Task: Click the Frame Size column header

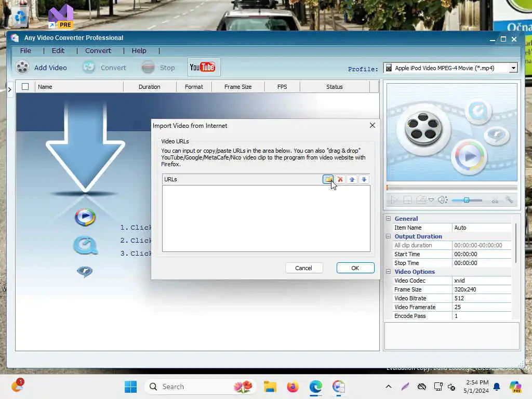Action: click(x=238, y=87)
